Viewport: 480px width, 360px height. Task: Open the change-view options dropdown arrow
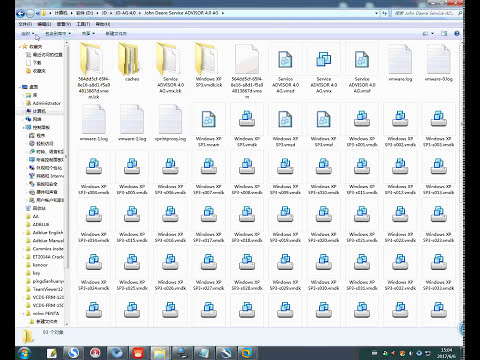coord(432,33)
